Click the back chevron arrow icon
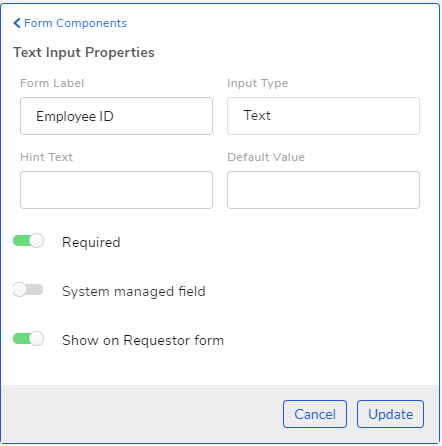 coord(17,23)
